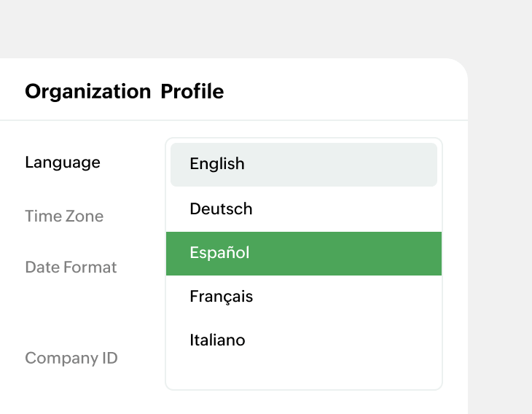
Task: Set the organization language to Spanish
Action: [x=303, y=253]
